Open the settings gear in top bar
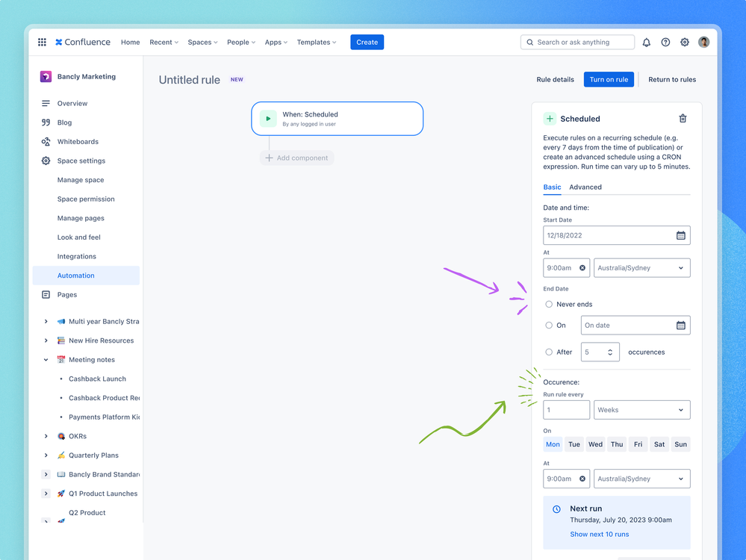 tap(685, 43)
